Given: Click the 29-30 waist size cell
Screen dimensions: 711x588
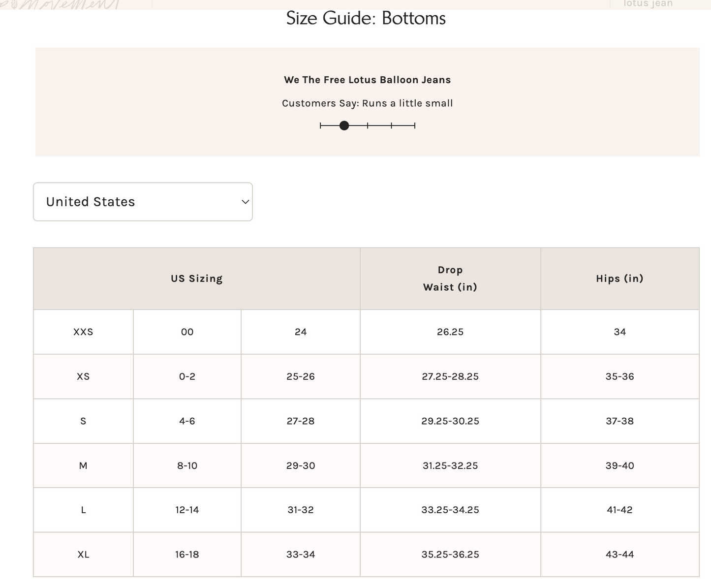Looking at the screenshot, I should point(300,465).
